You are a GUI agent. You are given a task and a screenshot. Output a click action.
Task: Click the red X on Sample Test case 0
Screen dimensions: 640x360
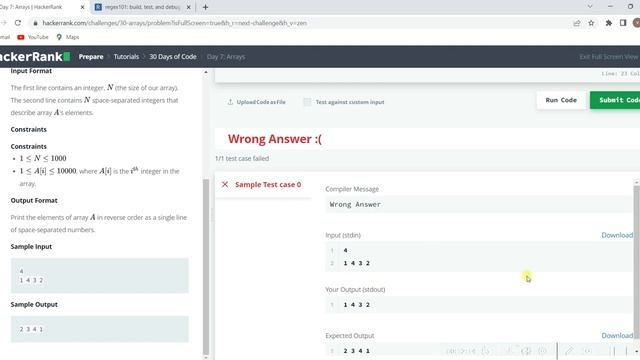[225, 184]
